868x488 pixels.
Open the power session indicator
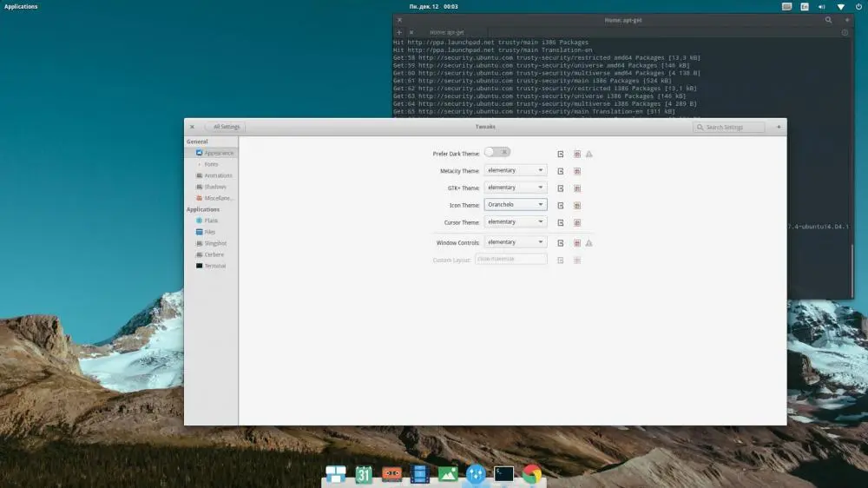pos(858,7)
